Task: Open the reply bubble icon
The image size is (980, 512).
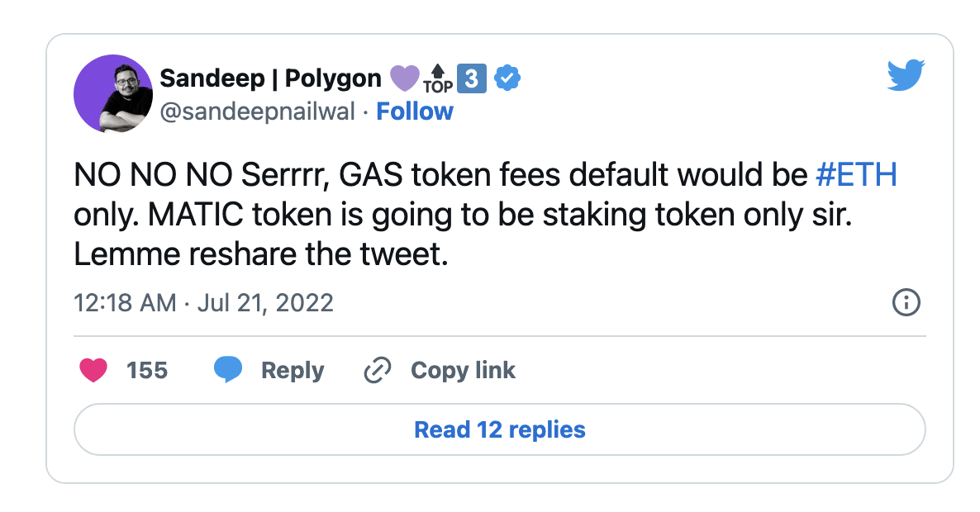Action: 229,370
